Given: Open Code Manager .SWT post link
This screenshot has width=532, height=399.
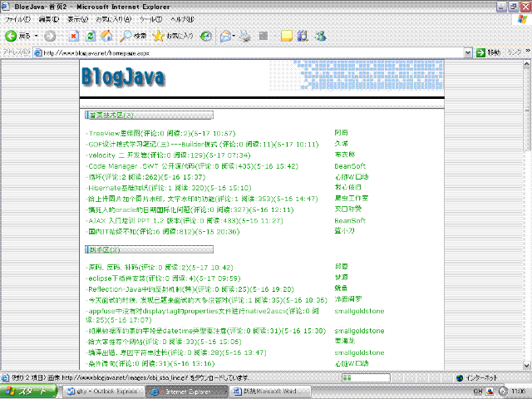Looking at the screenshot, I should (193, 166).
